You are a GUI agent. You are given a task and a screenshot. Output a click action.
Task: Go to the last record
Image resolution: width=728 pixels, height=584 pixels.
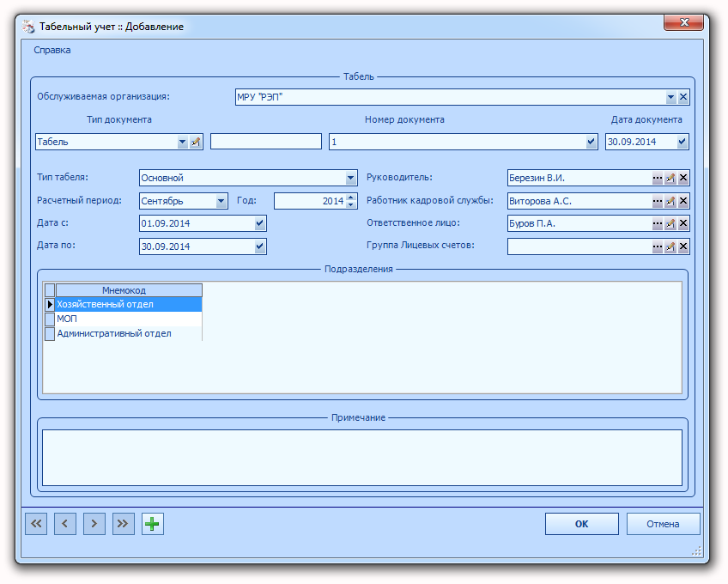(124, 524)
